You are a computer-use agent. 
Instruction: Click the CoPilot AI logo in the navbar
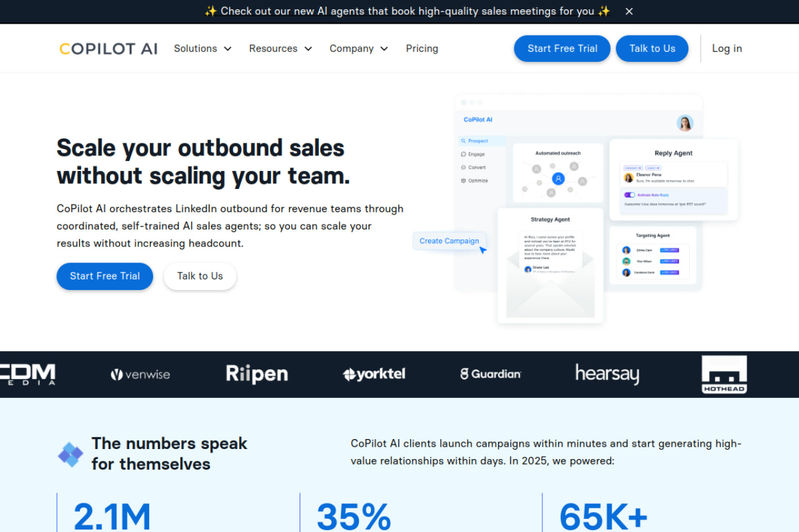(x=109, y=49)
